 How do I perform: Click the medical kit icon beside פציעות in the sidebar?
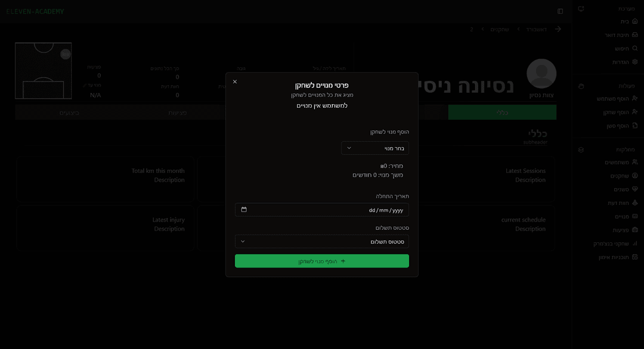(635, 230)
